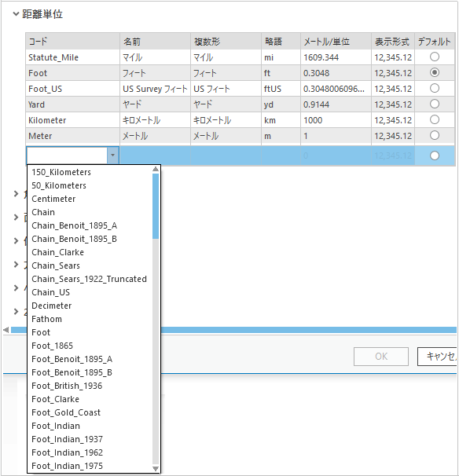
Task: Select the Foot_US code cell
Action: [x=72, y=89]
